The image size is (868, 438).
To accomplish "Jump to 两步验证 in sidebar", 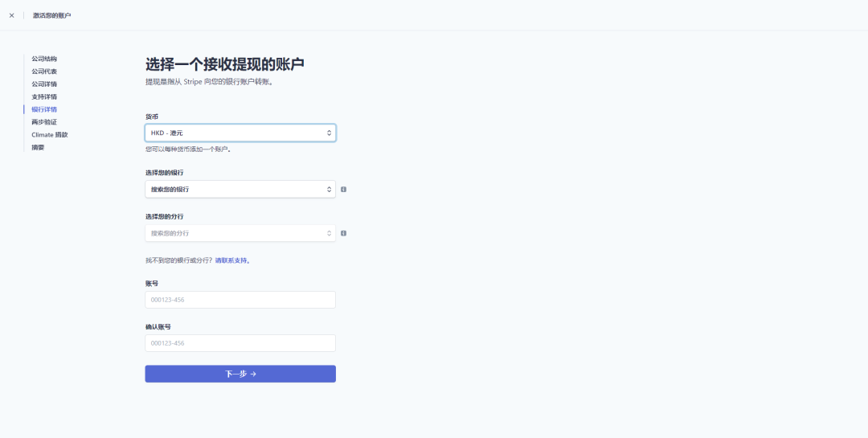I will (x=44, y=122).
